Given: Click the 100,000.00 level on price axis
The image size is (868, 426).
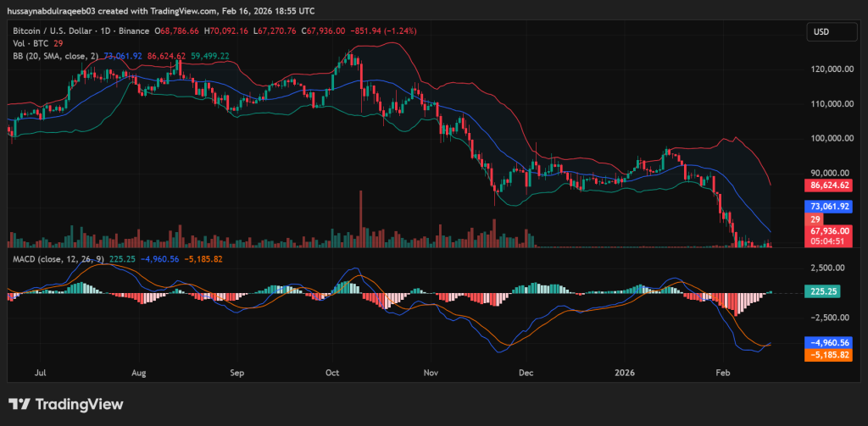Looking at the screenshot, I should point(829,138).
